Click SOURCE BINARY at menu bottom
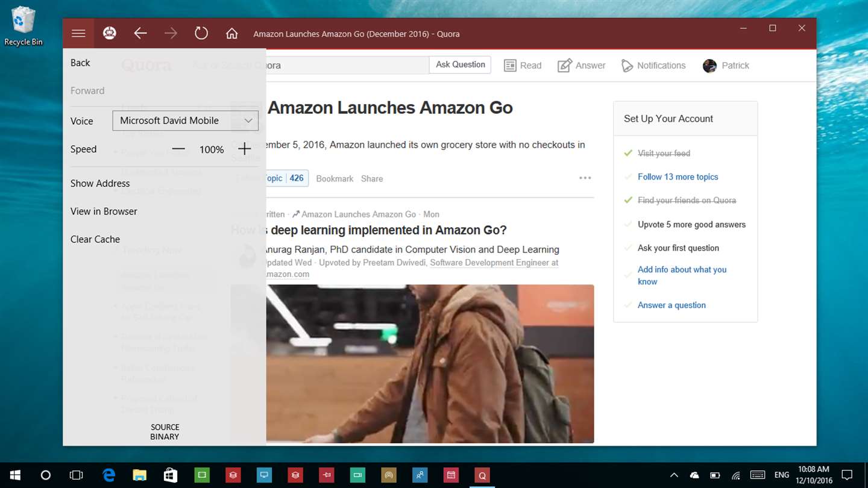This screenshot has height=488, width=868. (165, 432)
